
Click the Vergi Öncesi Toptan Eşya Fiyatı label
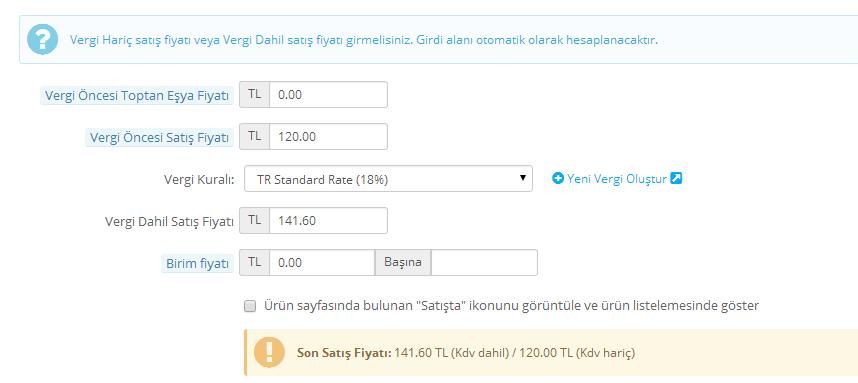tap(137, 96)
